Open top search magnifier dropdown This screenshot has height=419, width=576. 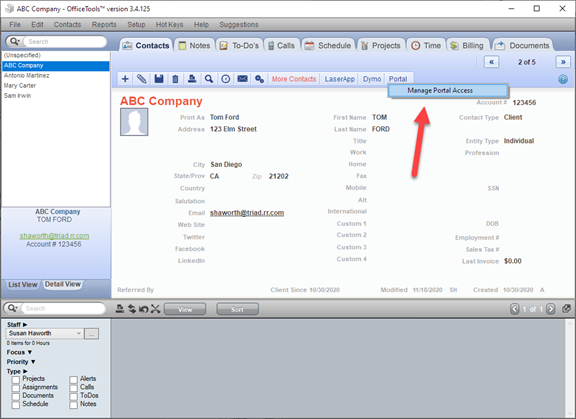tap(14, 41)
